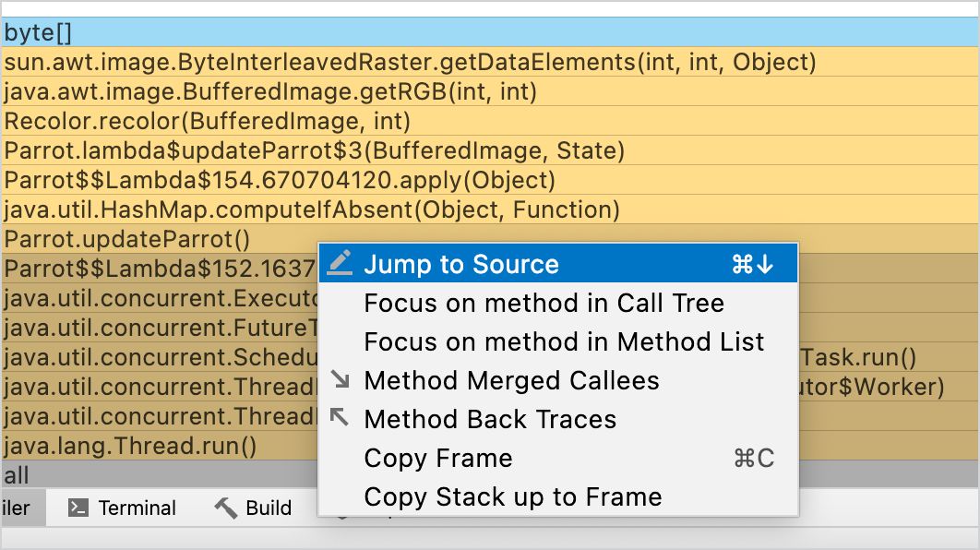
Task: Switch to the Profiler tab at bottom-left
Action: [x=18, y=508]
